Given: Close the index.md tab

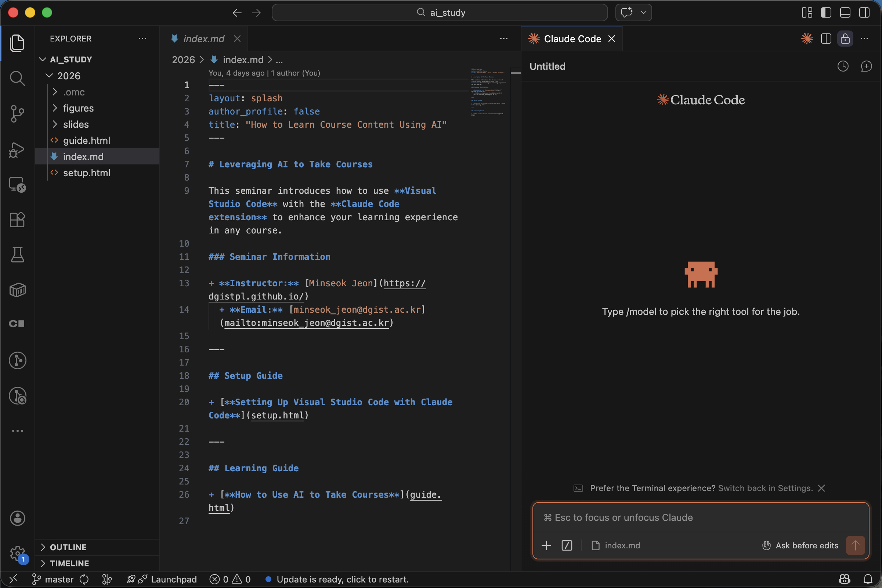Looking at the screenshot, I should pos(237,39).
